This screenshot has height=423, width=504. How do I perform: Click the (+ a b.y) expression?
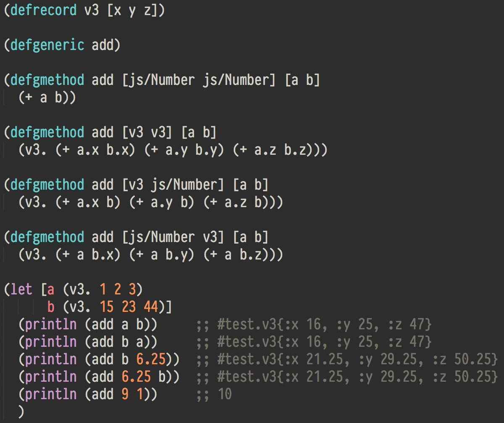tap(162, 255)
